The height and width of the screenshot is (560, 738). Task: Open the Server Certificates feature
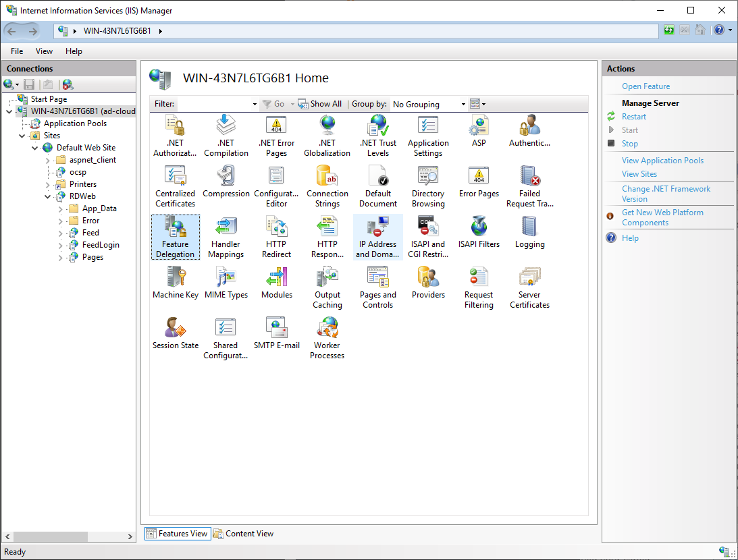point(529,287)
